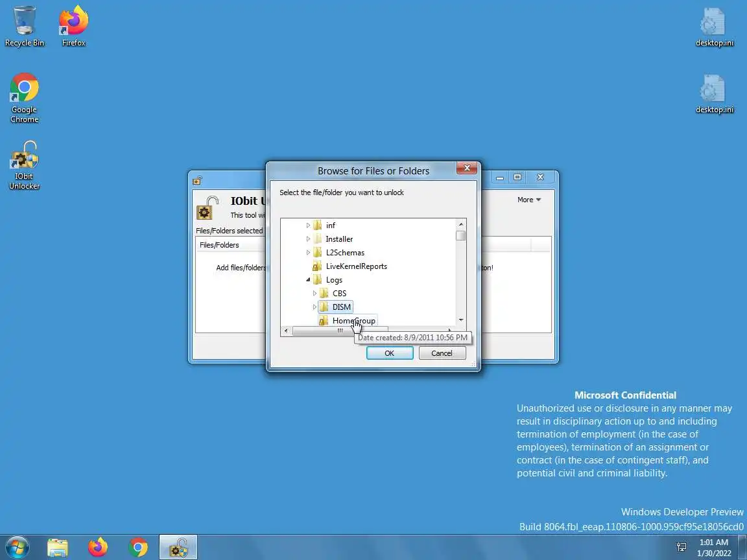This screenshot has width=747, height=560.
Task: Maximize the IObit Unlocker window
Action: pyautogui.click(x=517, y=177)
